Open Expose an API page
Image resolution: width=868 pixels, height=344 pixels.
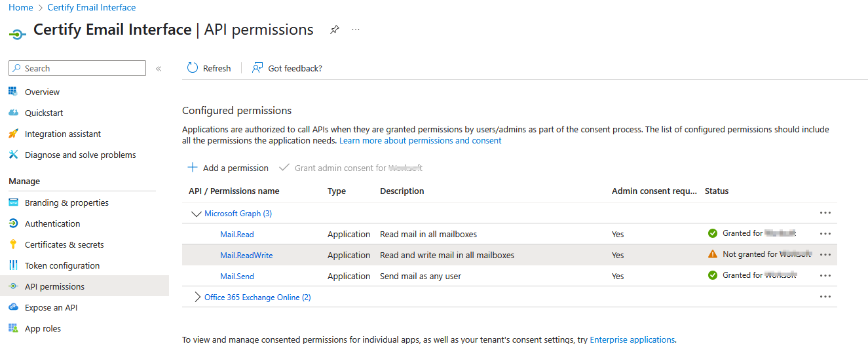coord(51,307)
